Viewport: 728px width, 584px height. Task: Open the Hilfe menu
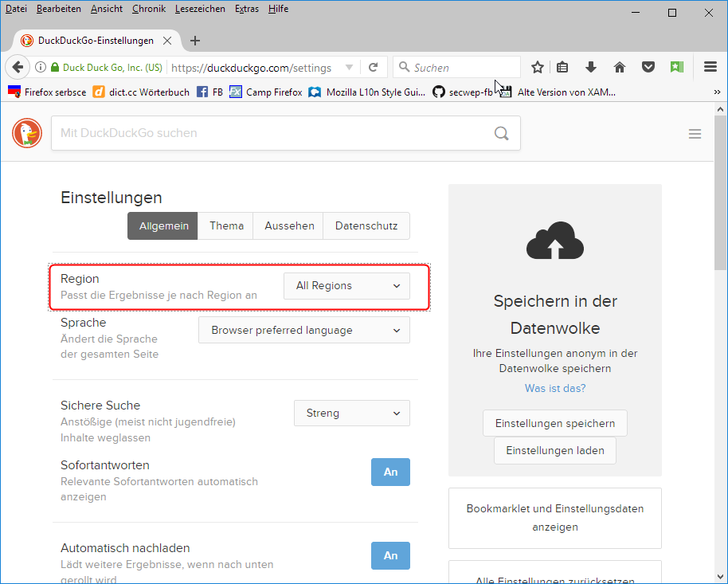tap(278, 9)
